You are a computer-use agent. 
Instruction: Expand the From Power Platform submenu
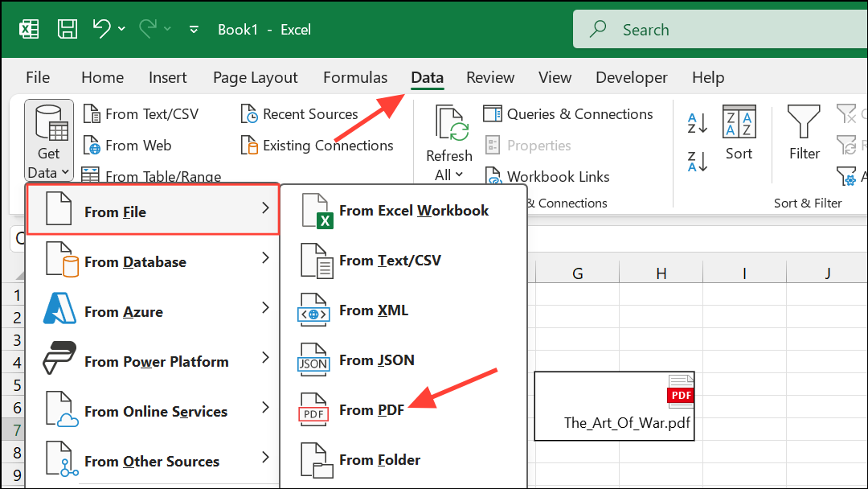point(153,360)
